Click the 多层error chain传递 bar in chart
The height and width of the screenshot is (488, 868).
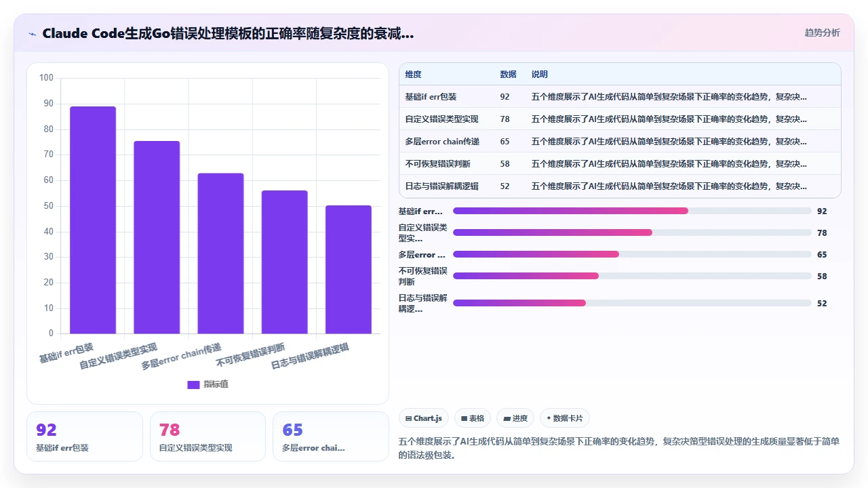220,253
